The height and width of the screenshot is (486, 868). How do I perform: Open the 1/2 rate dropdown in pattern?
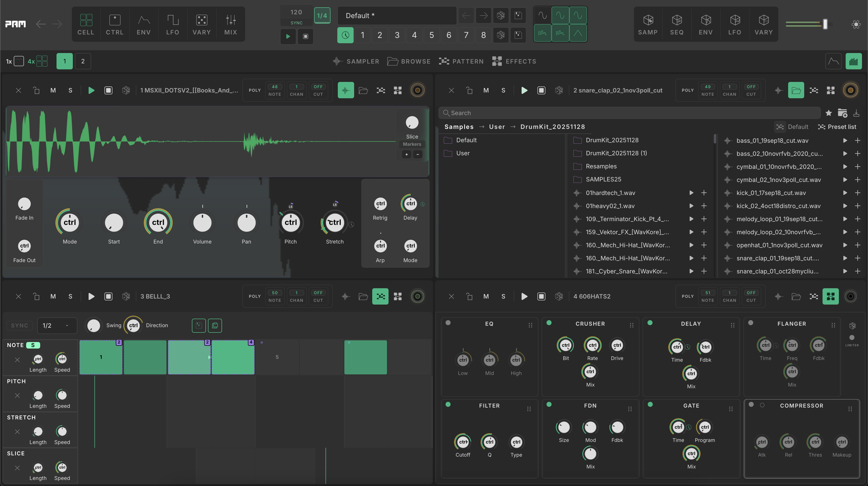(x=57, y=326)
